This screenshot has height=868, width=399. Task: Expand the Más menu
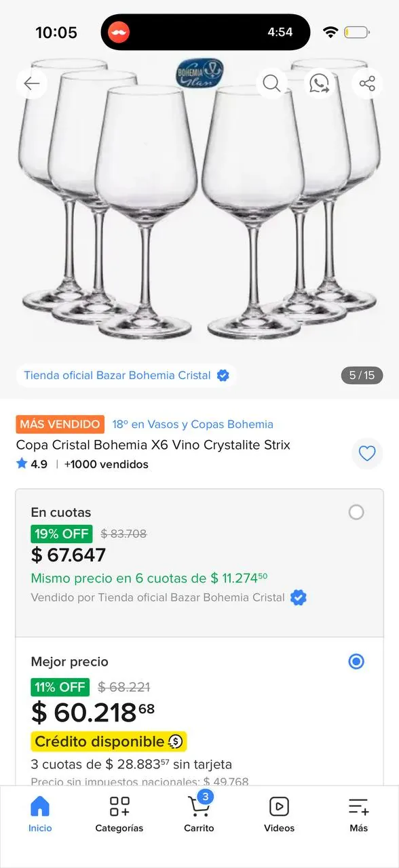point(359,814)
